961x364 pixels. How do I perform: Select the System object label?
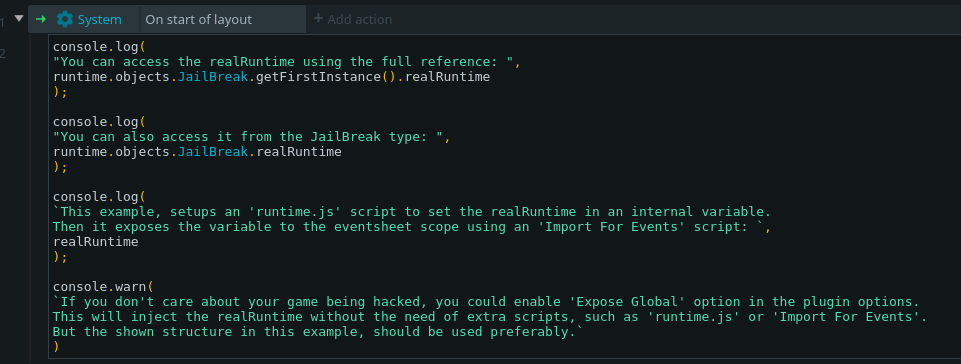tap(99, 20)
